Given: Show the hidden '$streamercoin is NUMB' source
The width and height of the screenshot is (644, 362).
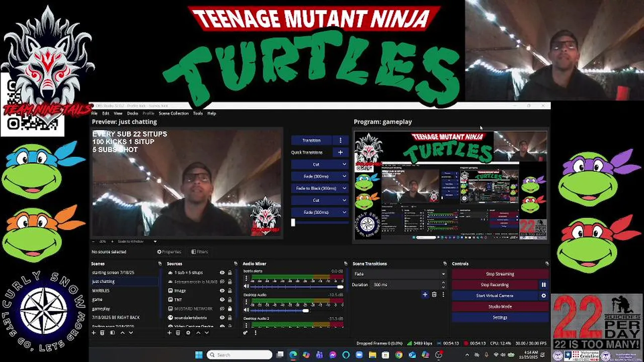Looking at the screenshot, I should pyautogui.click(x=222, y=282).
